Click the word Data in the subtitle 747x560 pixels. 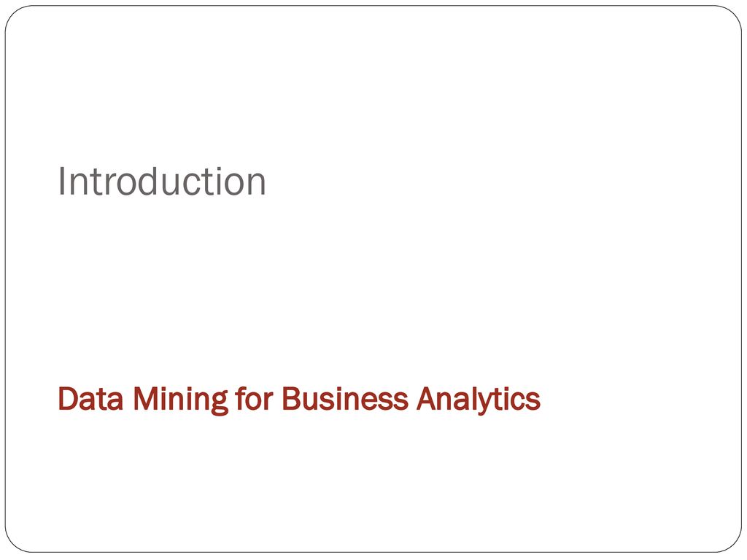click(x=90, y=398)
